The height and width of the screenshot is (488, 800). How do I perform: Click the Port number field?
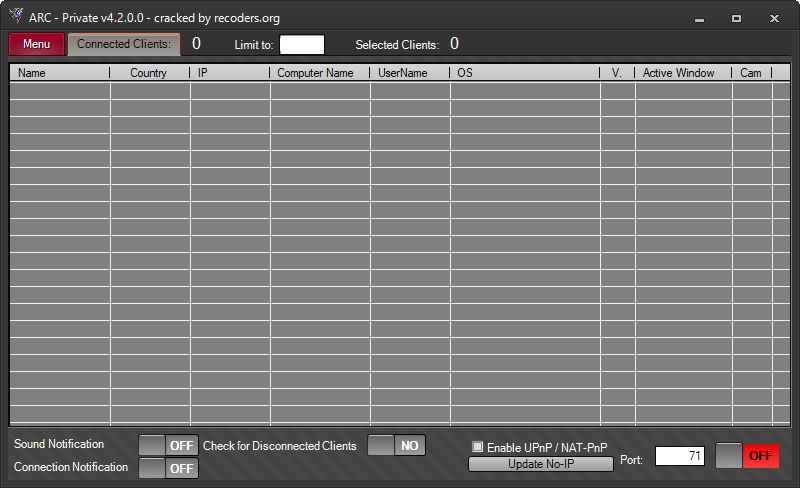coord(679,456)
